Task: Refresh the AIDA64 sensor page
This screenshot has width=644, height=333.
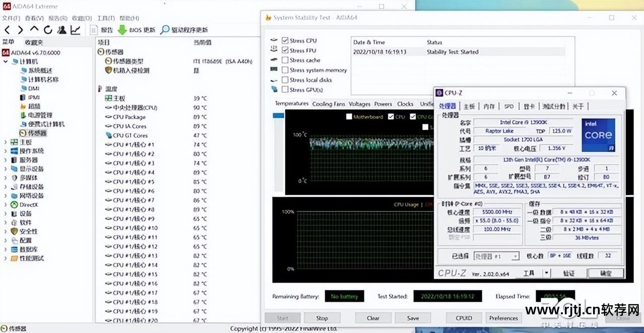Action: [x=48, y=30]
